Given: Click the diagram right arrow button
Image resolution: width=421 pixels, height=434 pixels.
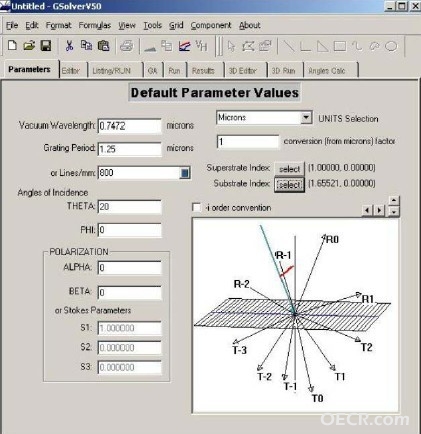Looking at the screenshot, I should click(379, 210).
